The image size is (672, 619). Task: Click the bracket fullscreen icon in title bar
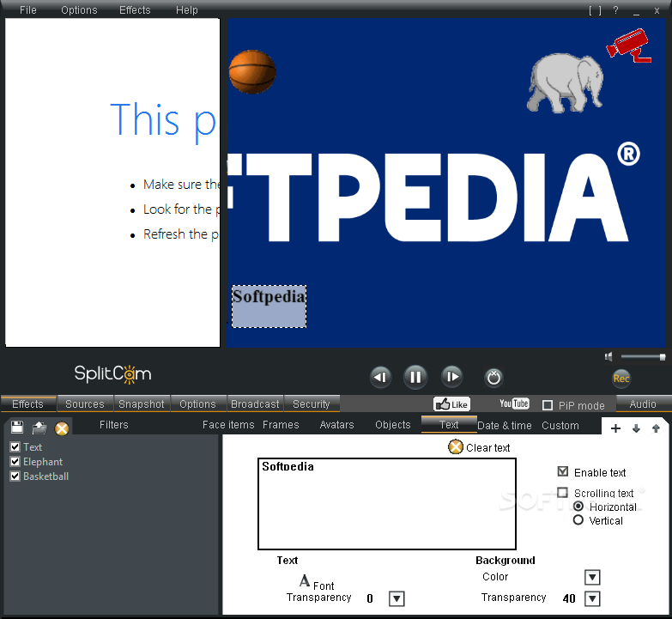tap(595, 10)
